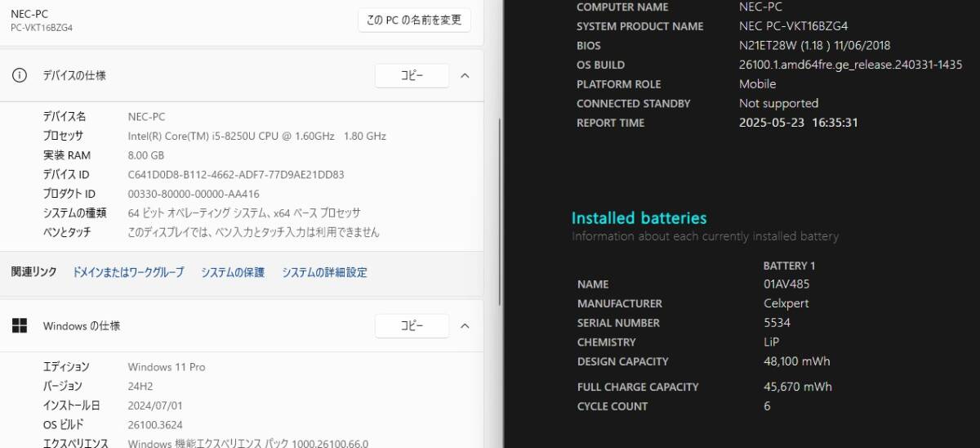This screenshot has height=448, width=980.
Task: Select the version value 24H2
Action: point(140,386)
